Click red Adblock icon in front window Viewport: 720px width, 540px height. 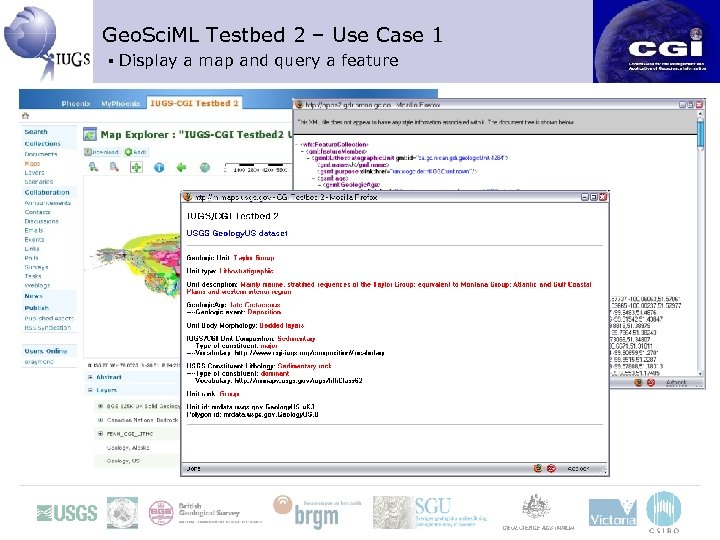click(x=551, y=468)
